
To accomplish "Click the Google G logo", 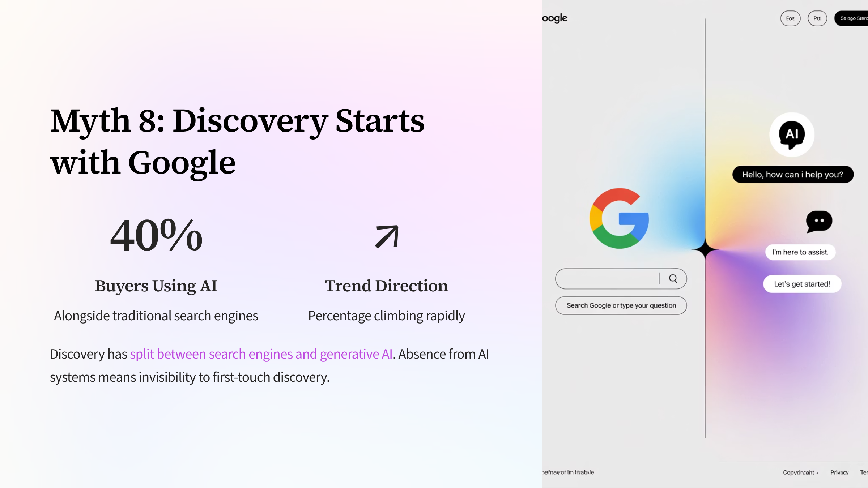I will [619, 218].
